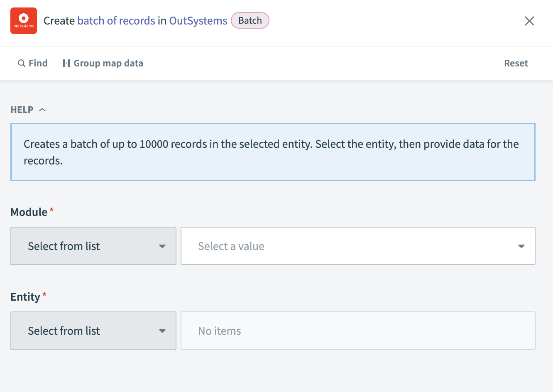553x392 pixels.
Task: Open the Entity Select from list dropdown
Action: tap(93, 331)
